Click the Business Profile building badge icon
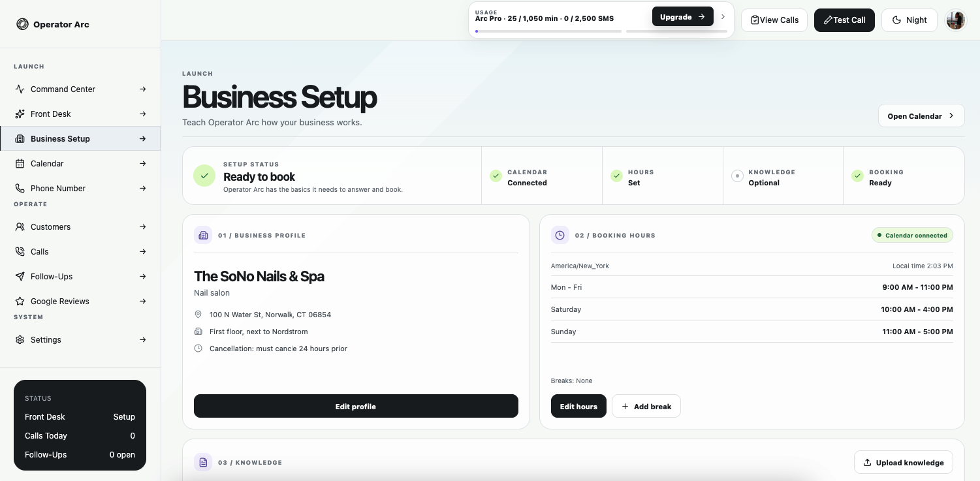The image size is (980, 481). [203, 235]
